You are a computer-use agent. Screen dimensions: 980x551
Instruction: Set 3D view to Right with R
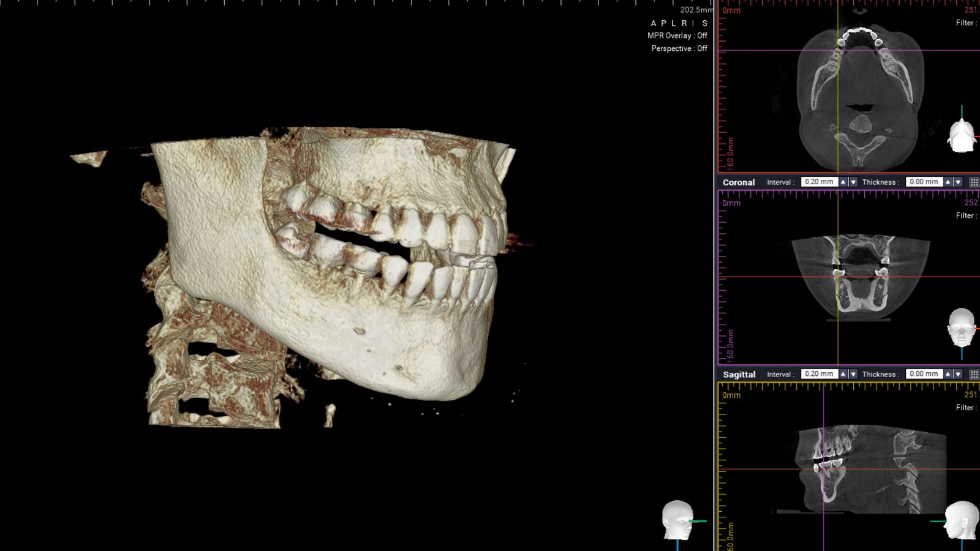pyautogui.click(x=684, y=23)
